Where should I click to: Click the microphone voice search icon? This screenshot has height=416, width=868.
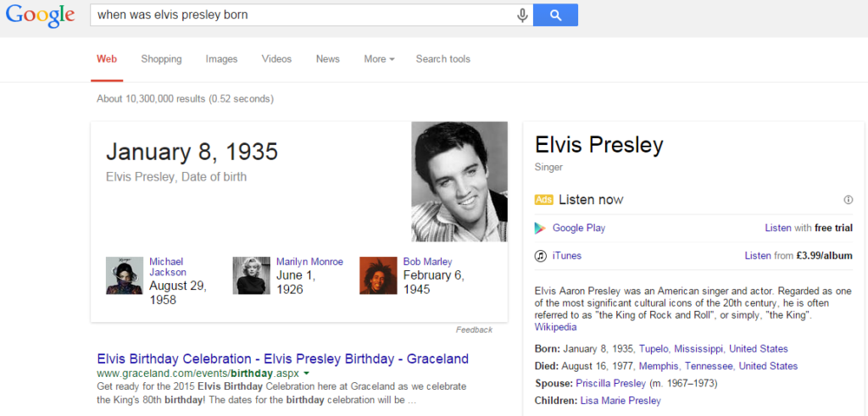click(522, 15)
